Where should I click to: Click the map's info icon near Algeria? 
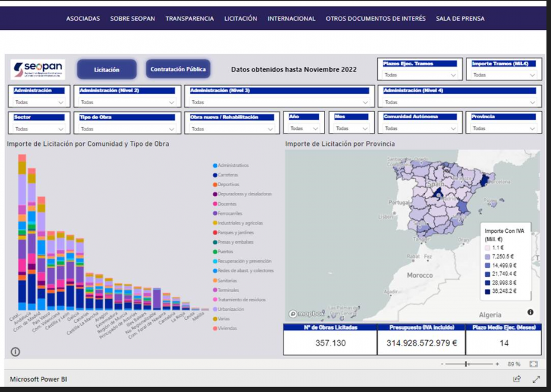click(x=530, y=312)
